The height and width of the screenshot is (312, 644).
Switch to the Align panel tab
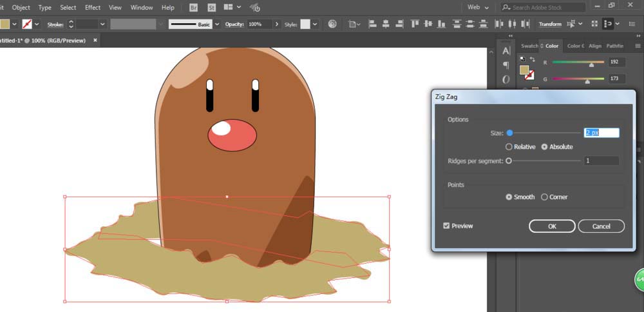[595, 46]
